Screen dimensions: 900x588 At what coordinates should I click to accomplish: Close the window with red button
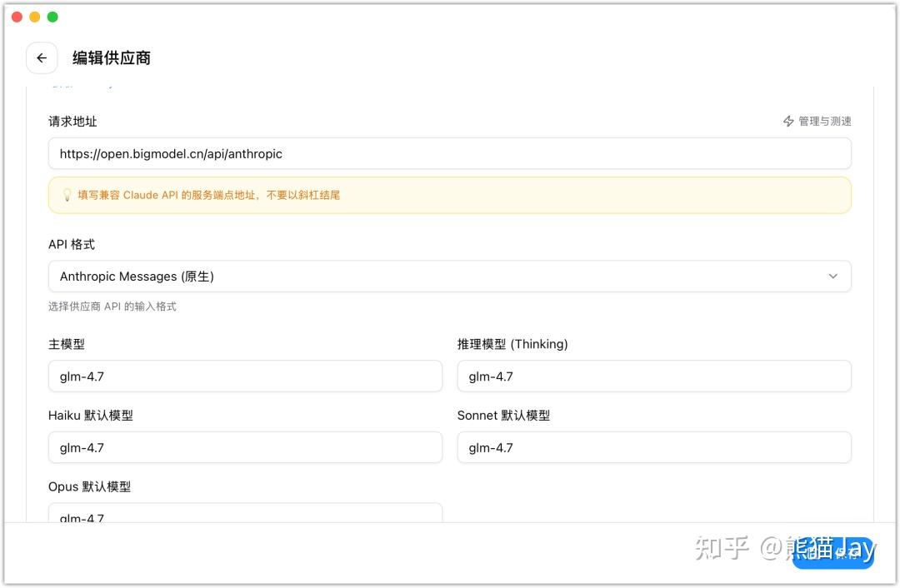click(x=17, y=17)
